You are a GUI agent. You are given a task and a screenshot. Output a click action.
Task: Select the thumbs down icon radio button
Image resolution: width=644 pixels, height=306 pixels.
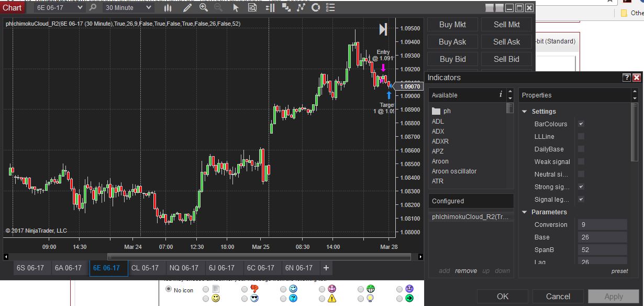point(245,289)
